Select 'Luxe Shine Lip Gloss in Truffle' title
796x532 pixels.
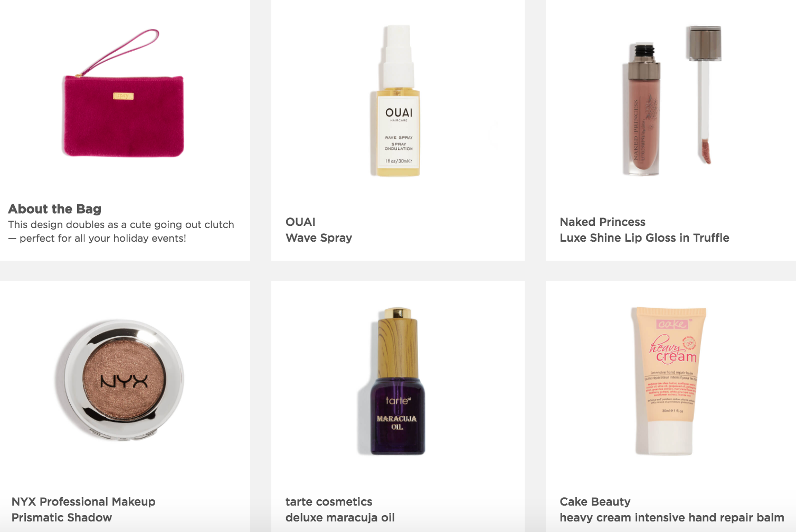tap(645, 238)
